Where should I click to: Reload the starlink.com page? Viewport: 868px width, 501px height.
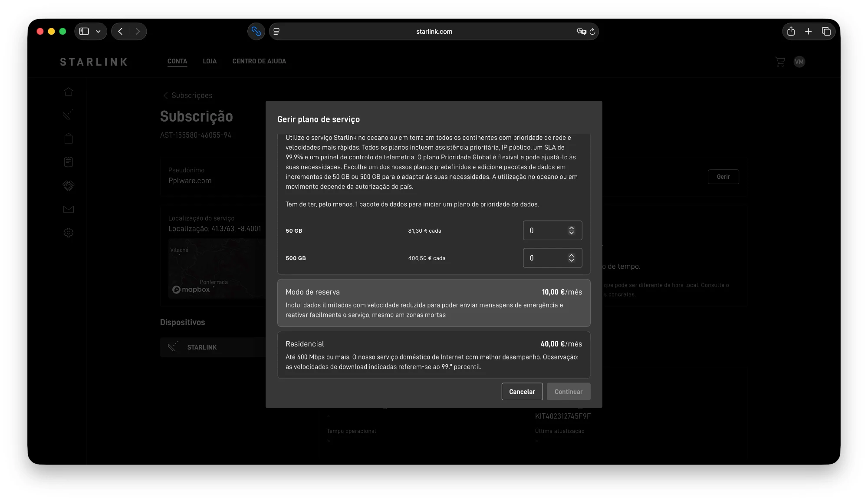click(592, 31)
